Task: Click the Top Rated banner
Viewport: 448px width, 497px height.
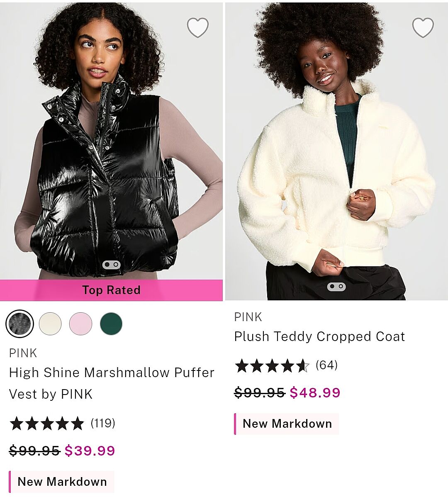Action: pos(111,290)
